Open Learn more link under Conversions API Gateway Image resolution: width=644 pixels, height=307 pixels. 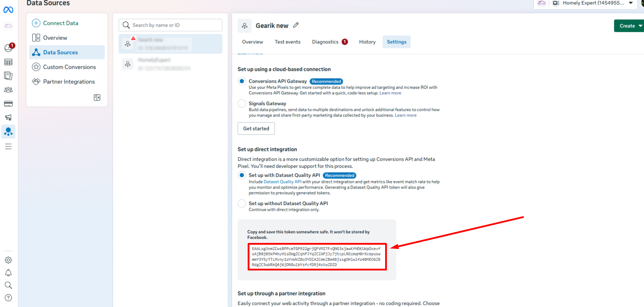pos(390,93)
